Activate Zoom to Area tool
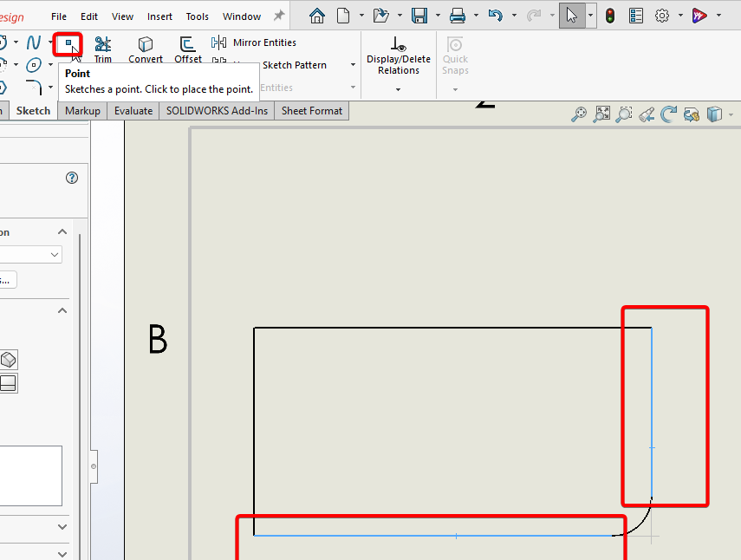The image size is (741, 560). tap(624, 114)
